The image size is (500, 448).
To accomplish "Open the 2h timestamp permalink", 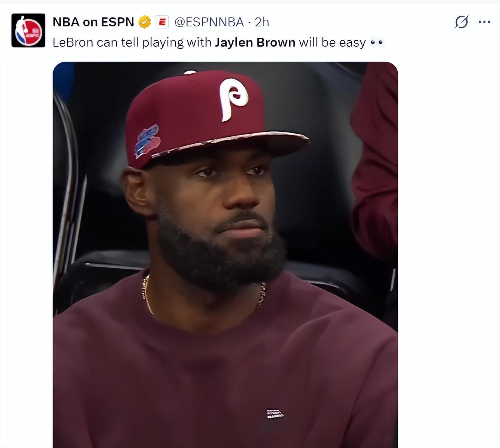I will (262, 22).
